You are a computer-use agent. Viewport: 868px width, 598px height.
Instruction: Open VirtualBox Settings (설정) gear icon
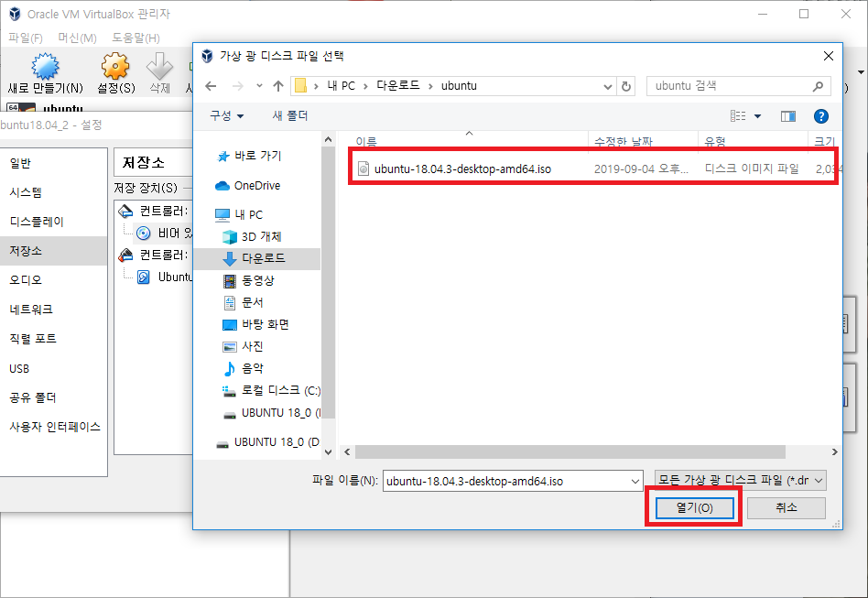click(115, 67)
